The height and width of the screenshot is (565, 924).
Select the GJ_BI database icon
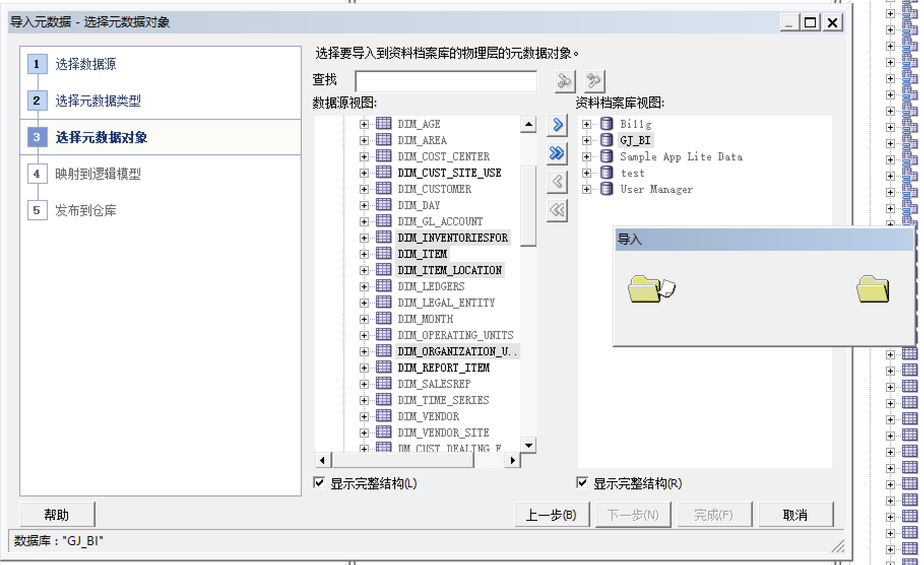(607, 140)
